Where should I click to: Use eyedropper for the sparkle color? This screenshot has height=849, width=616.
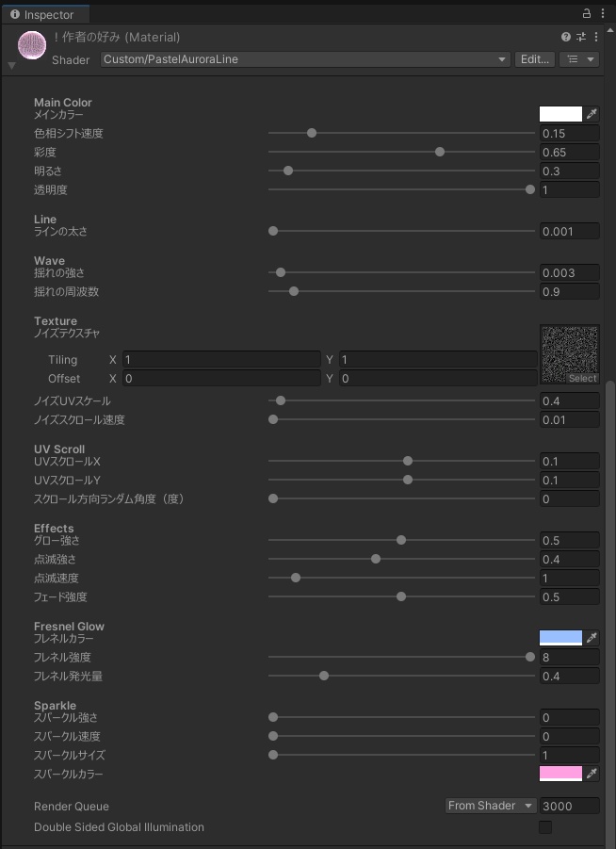(592, 774)
